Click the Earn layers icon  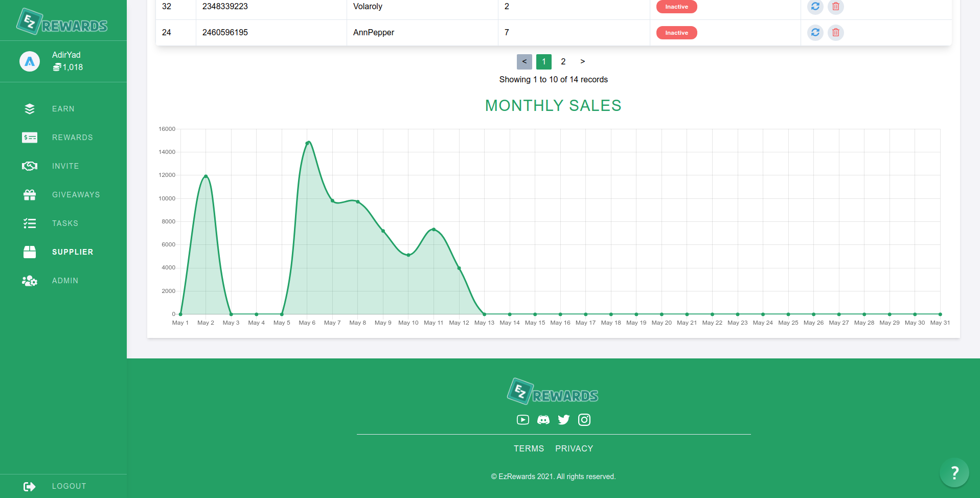(30, 109)
